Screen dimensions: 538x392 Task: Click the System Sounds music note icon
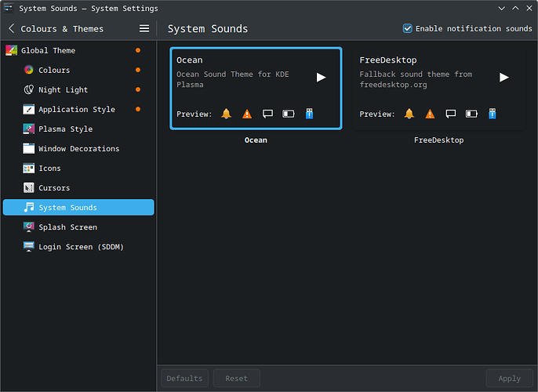(29, 208)
